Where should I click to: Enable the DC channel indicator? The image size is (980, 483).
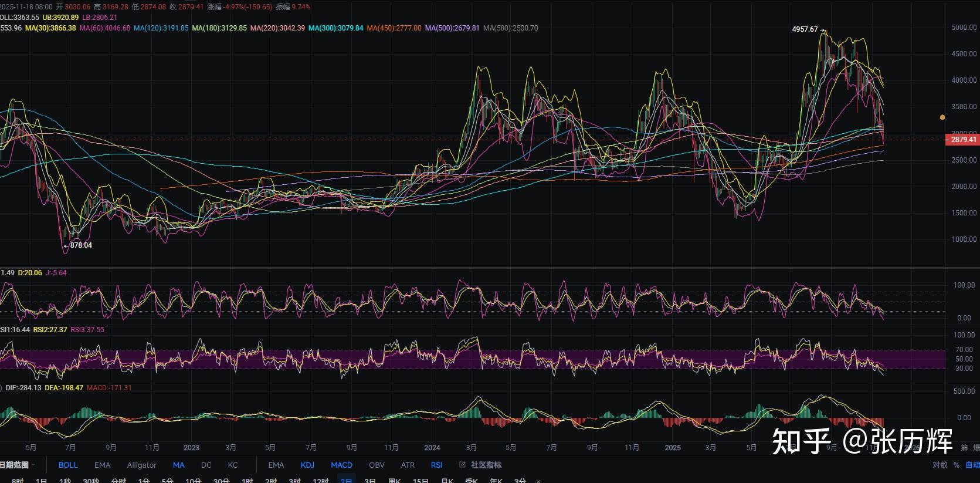coord(206,465)
